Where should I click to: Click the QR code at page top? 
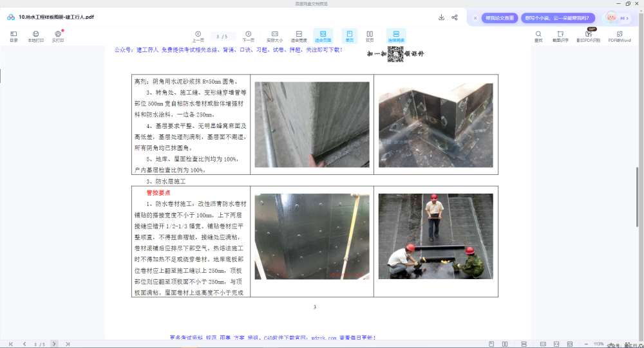point(395,54)
